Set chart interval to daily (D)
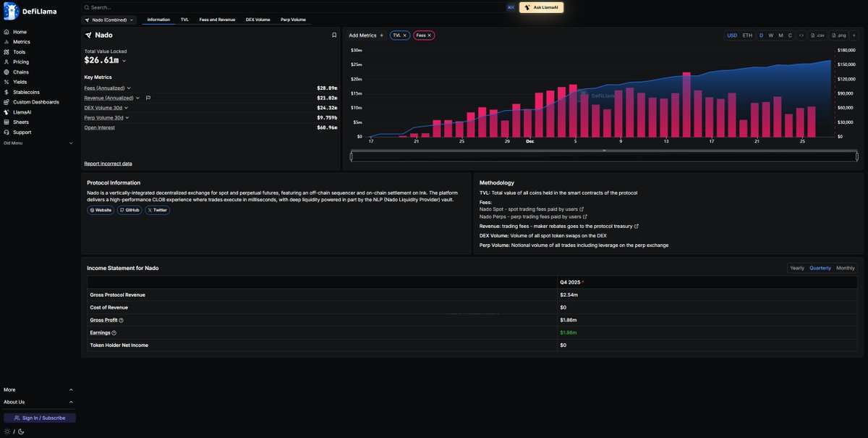The width and height of the screenshot is (868, 438). (761, 35)
